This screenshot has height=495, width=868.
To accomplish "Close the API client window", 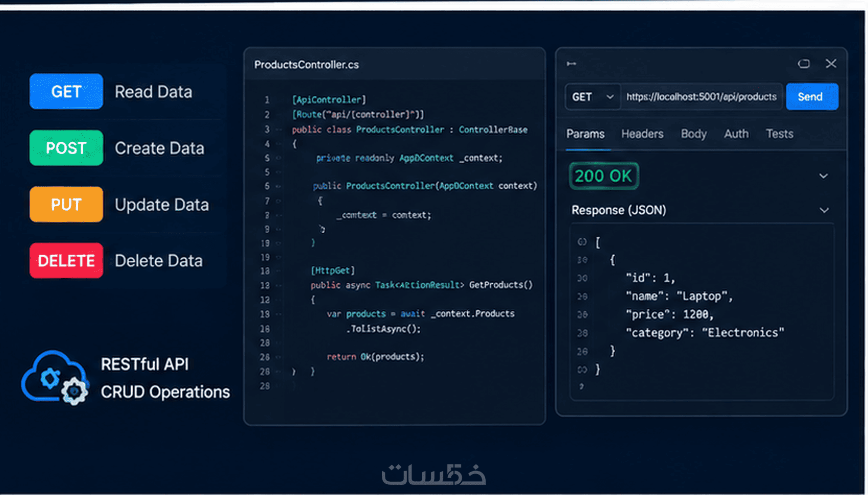I will pos(831,63).
